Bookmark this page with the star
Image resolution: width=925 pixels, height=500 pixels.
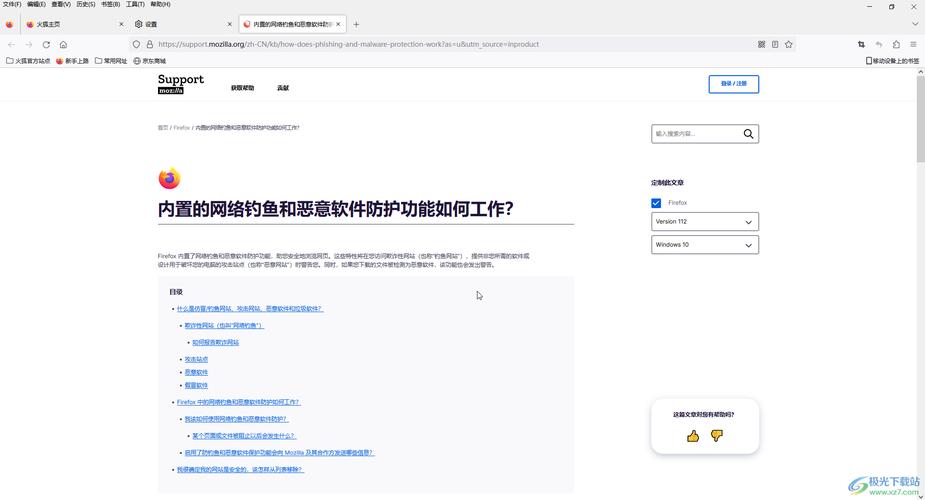point(789,44)
